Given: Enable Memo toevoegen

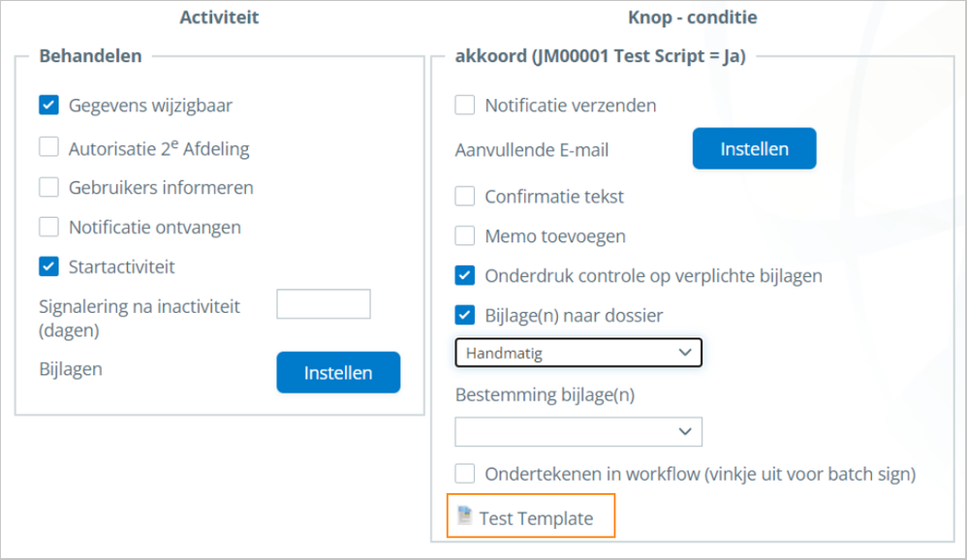Looking at the screenshot, I should (x=464, y=236).
